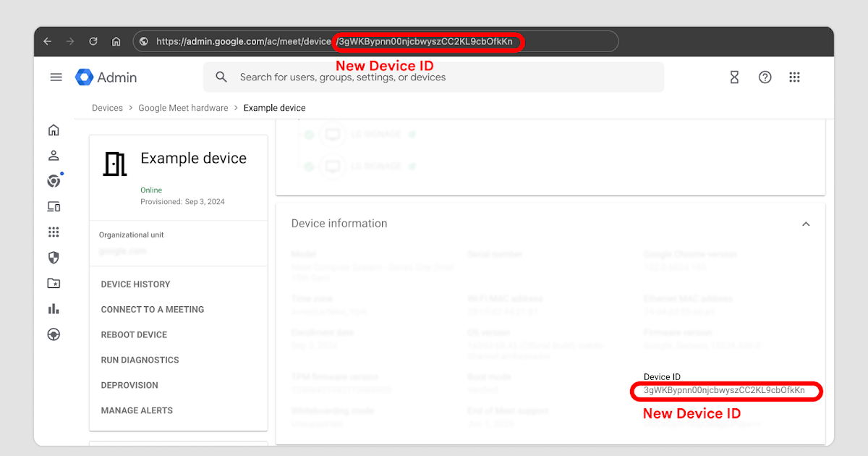Navigate to Google Meet hardware breadcrumb
This screenshot has height=456, width=868.
(x=183, y=107)
